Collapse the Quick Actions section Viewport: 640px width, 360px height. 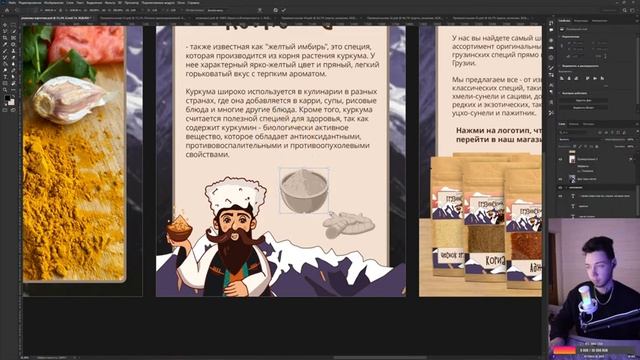(559, 93)
